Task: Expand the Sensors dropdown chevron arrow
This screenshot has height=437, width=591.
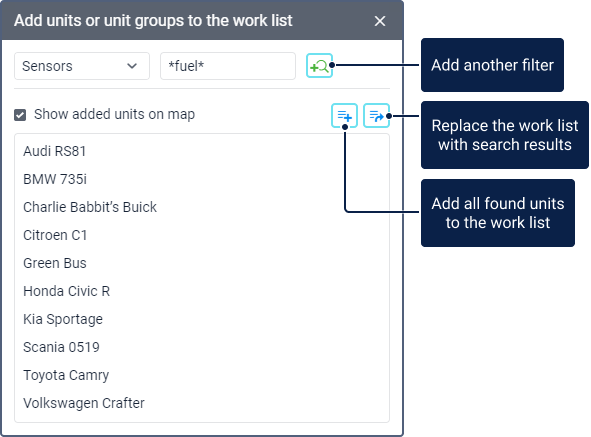Action: pos(132,66)
